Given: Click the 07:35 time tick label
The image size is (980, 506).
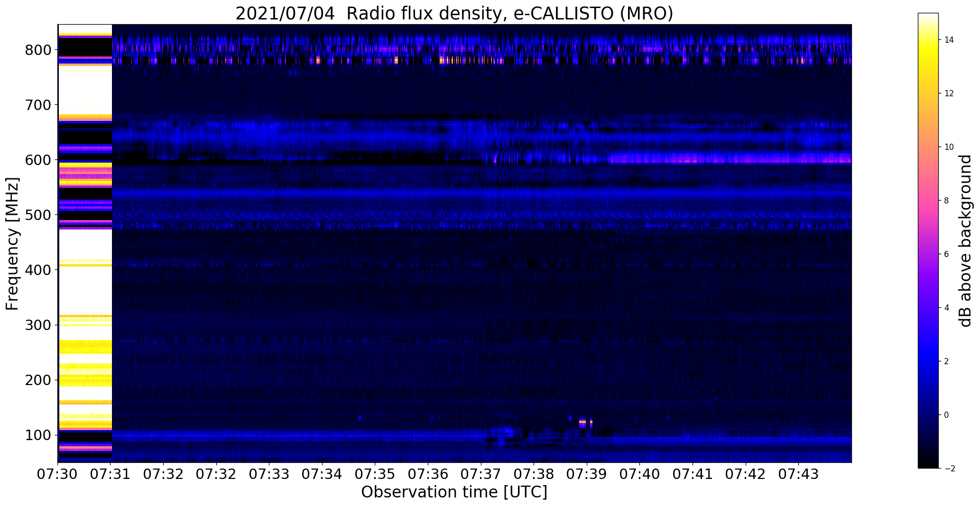Looking at the screenshot, I should coord(375,474).
